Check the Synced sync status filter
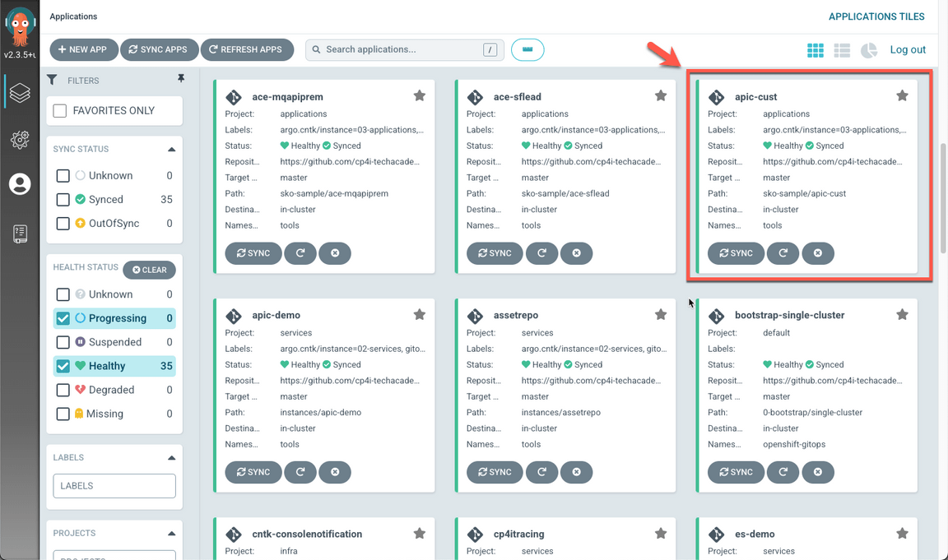This screenshot has height=560, width=948. tap(63, 200)
